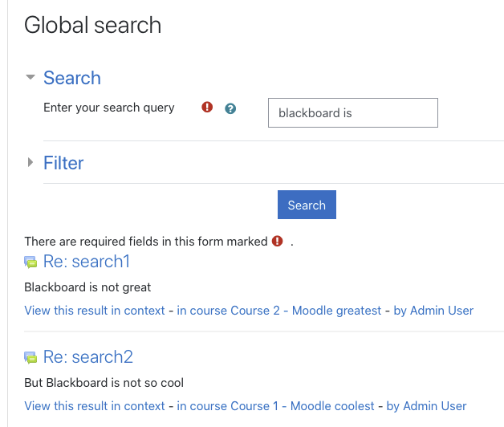Click forum post icon next to Re: search1

[30, 262]
